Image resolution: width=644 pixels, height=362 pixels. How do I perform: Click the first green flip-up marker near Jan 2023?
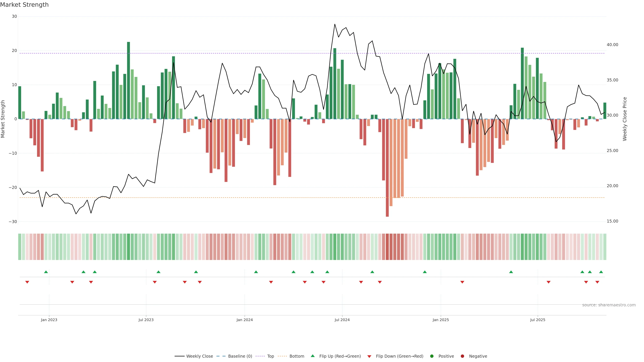(46, 272)
